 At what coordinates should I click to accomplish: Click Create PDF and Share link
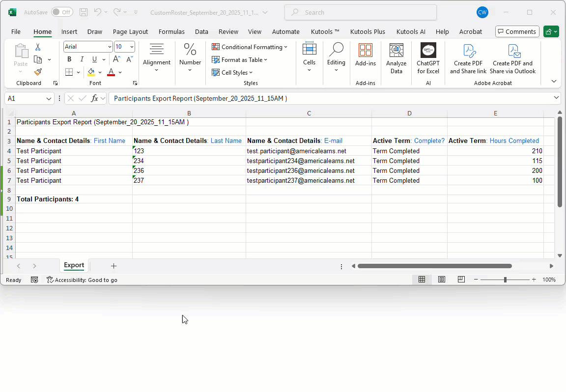click(x=468, y=58)
